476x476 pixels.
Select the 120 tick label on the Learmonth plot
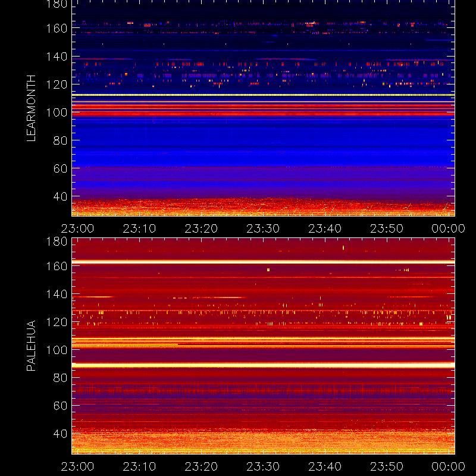click(57, 84)
